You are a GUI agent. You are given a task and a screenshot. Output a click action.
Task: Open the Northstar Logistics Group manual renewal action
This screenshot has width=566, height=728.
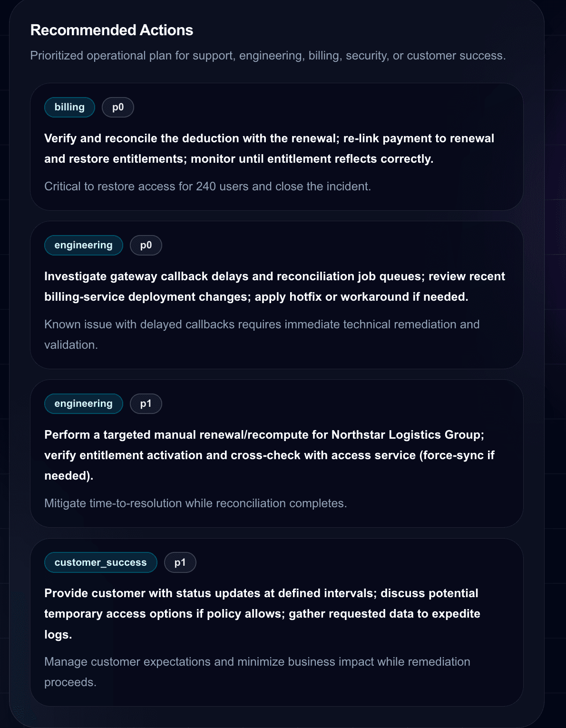coord(269,455)
